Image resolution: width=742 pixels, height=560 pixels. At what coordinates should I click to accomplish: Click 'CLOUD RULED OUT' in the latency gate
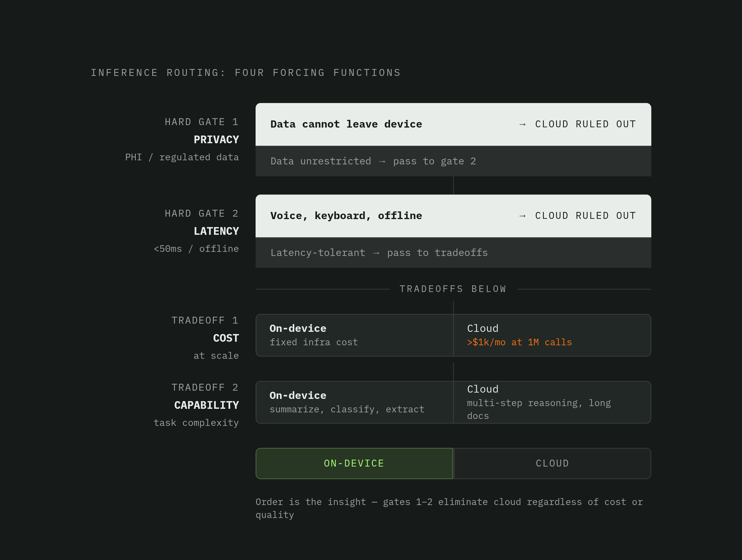[585, 216]
